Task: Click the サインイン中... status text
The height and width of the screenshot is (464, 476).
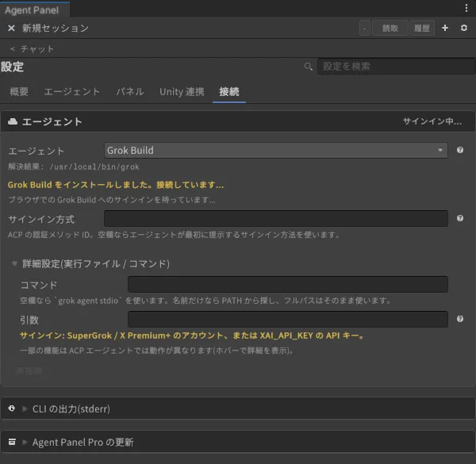Action: click(x=432, y=121)
